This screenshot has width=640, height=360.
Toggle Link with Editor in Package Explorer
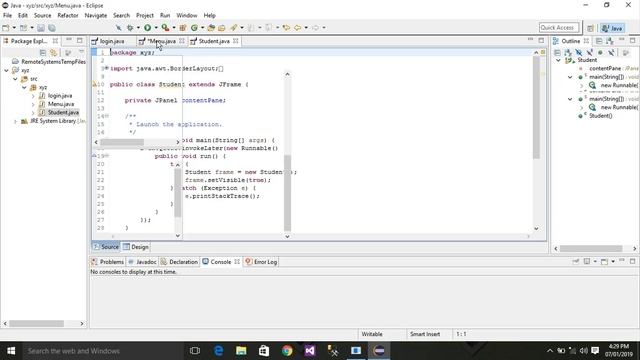pos(53,53)
